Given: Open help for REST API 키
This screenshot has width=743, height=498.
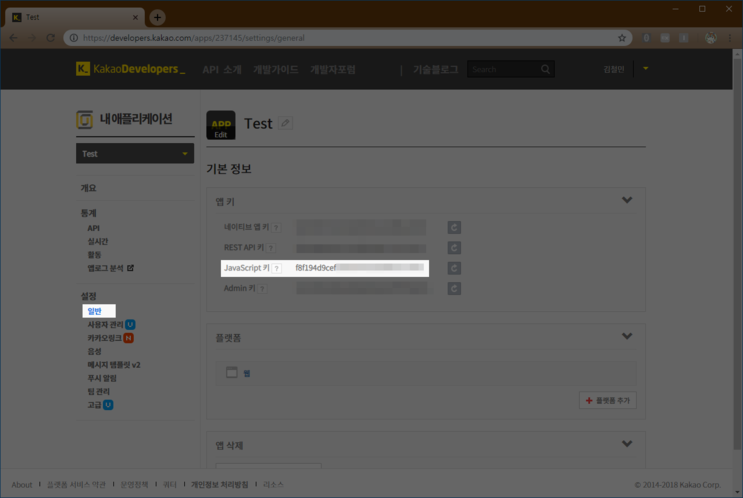Looking at the screenshot, I should (271, 248).
